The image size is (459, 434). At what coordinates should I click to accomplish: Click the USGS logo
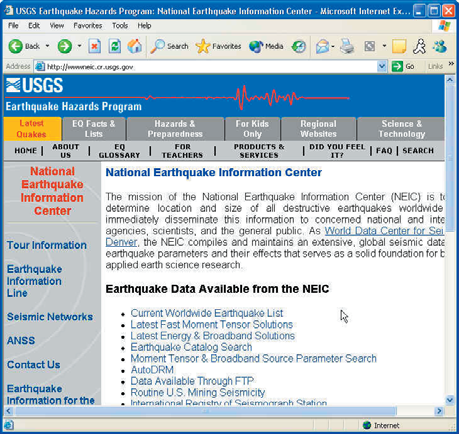click(34, 85)
